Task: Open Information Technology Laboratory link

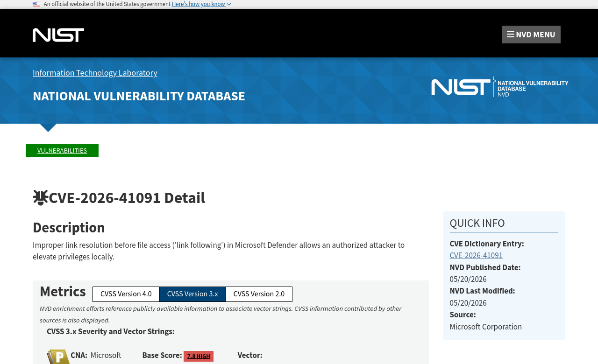Action: click(x=95, y=73)
